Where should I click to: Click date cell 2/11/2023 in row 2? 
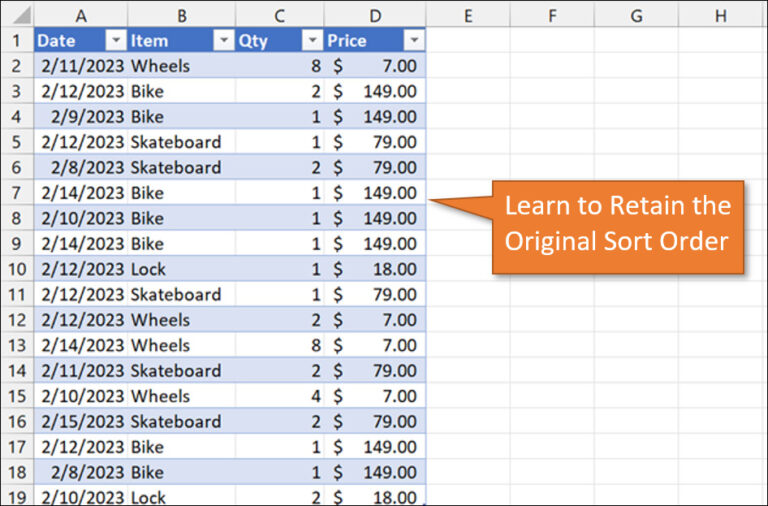tap(81, 66)
